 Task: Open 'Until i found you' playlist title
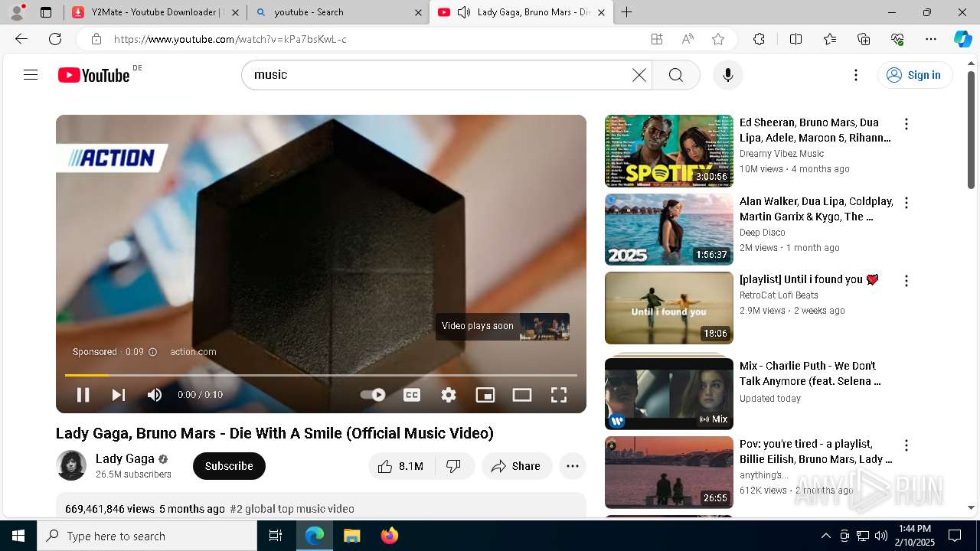(x=809, y=279)
